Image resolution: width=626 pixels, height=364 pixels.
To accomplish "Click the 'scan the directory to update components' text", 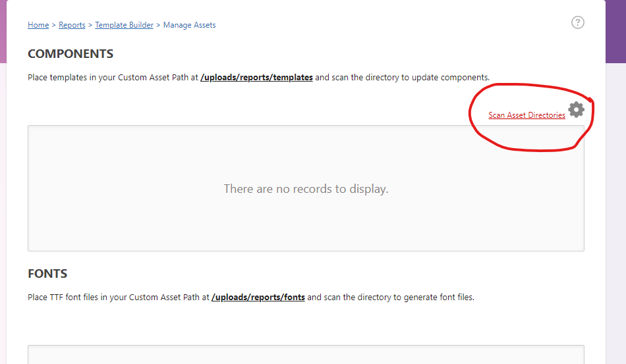I will click(411, 78).
